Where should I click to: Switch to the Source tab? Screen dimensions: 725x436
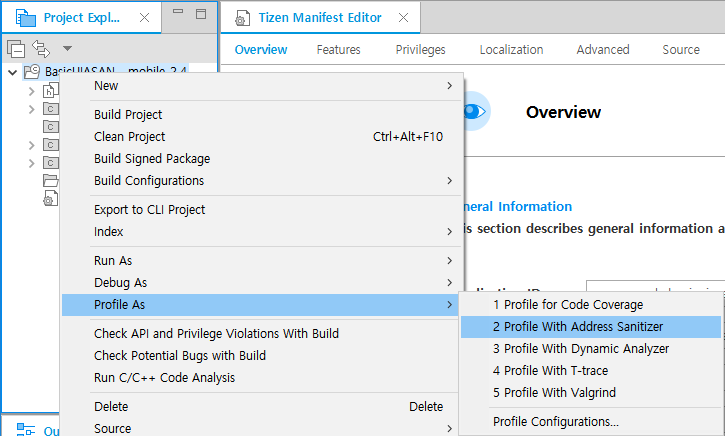pos(681,50)
